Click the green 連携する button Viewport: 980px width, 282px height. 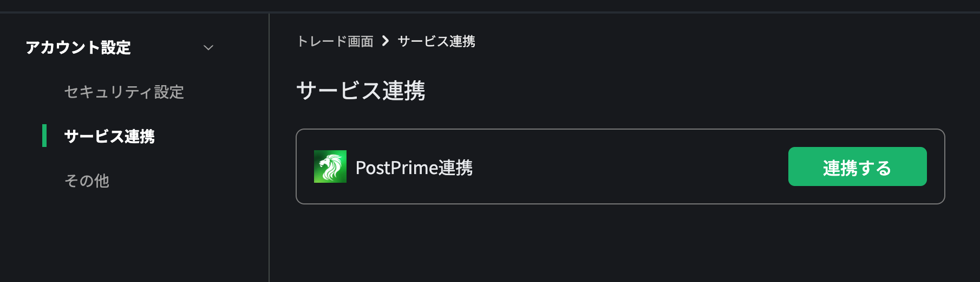(858, 166)
